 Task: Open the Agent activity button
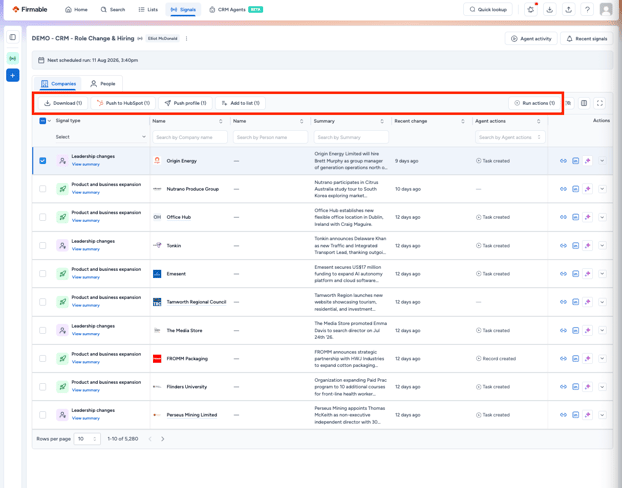(x=531, y=38)
